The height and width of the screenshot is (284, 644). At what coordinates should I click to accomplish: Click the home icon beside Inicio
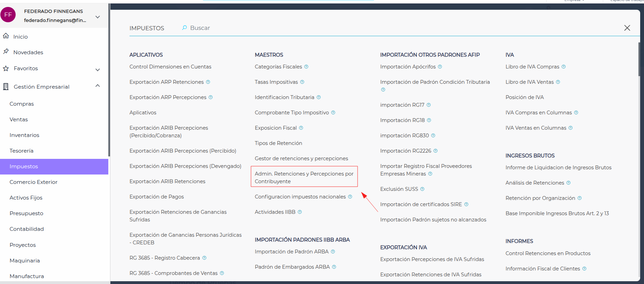pyautogui.click(x=6, y=36)
